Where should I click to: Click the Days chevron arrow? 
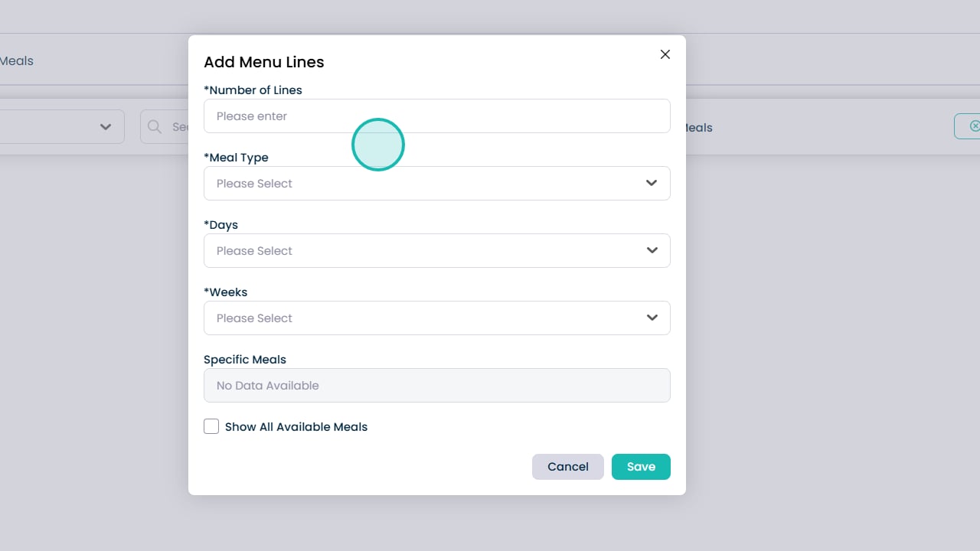(x=652, y=251)
